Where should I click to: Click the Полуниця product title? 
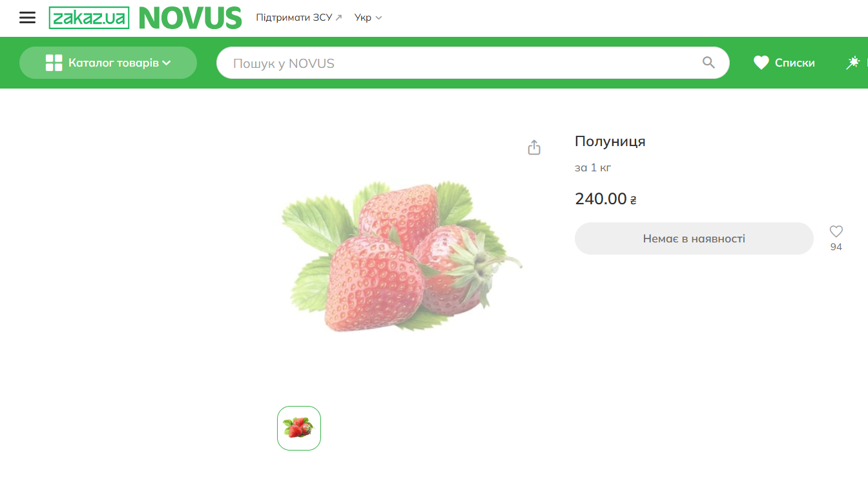[610, 141]
